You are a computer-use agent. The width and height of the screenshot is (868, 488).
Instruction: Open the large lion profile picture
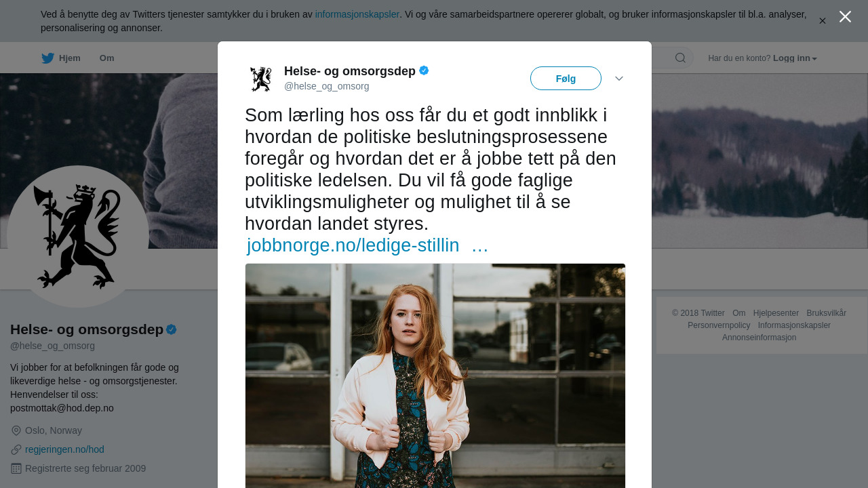click(78, 237)
